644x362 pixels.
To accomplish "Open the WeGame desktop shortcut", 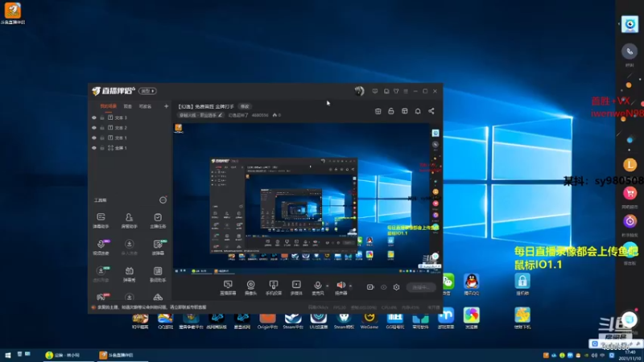I will (x=369, y=320).
